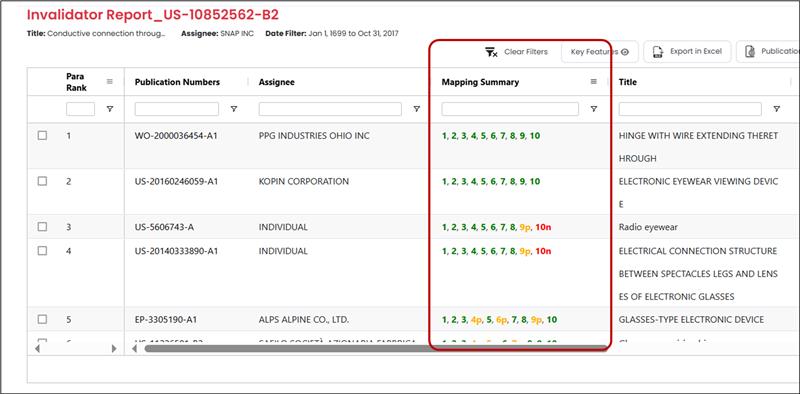Click the left arrow of the pinned-column scrollbar
This screenshot has width=800, height=394.
click(x=37, y=349)
